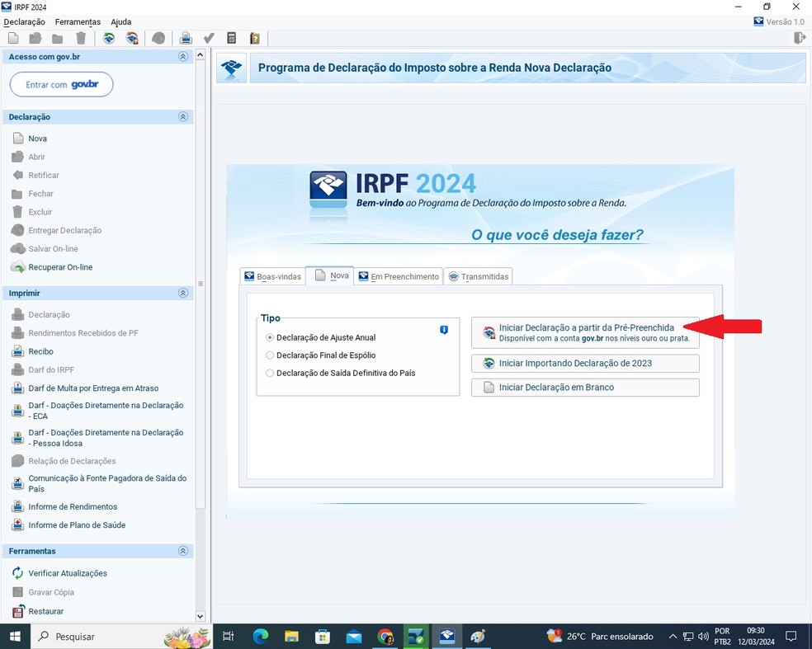Click the New declaration toolbar icon
Screen dimensions: 812x649
point(13,38)
